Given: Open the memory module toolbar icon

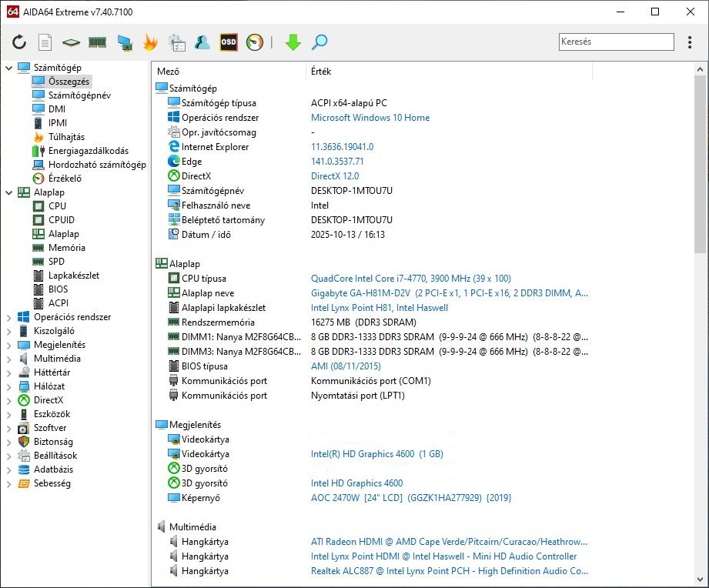Looking at the screenshot, I should click(x=98, y=42).
